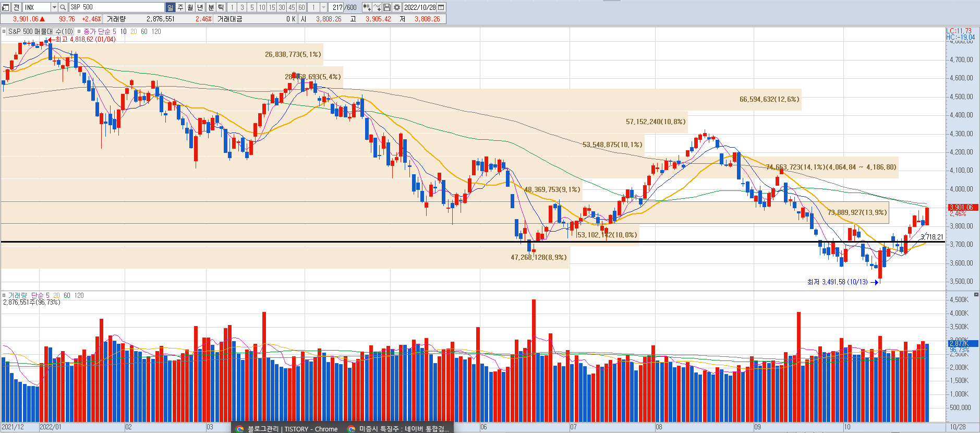Click the 3,901.06 current price value

pyautogui.click(x=26, y=19)
